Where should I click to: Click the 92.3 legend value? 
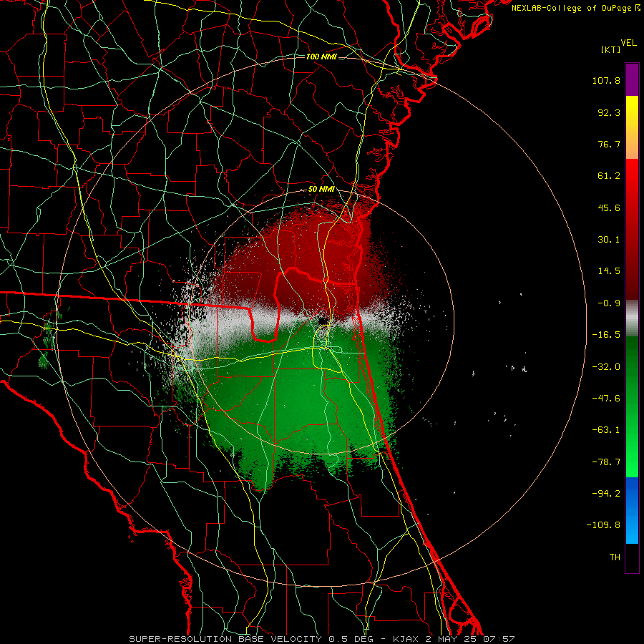tap(609, 112)
